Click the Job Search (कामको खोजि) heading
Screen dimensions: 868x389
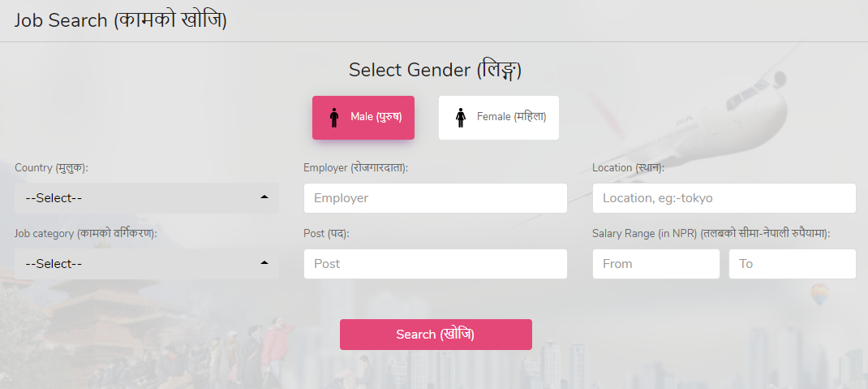point(120,20)
